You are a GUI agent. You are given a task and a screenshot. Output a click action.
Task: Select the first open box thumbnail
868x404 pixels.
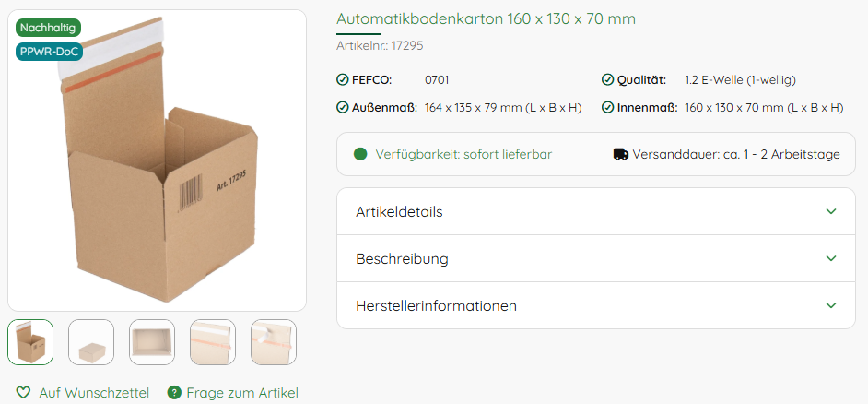coord(30,342)
